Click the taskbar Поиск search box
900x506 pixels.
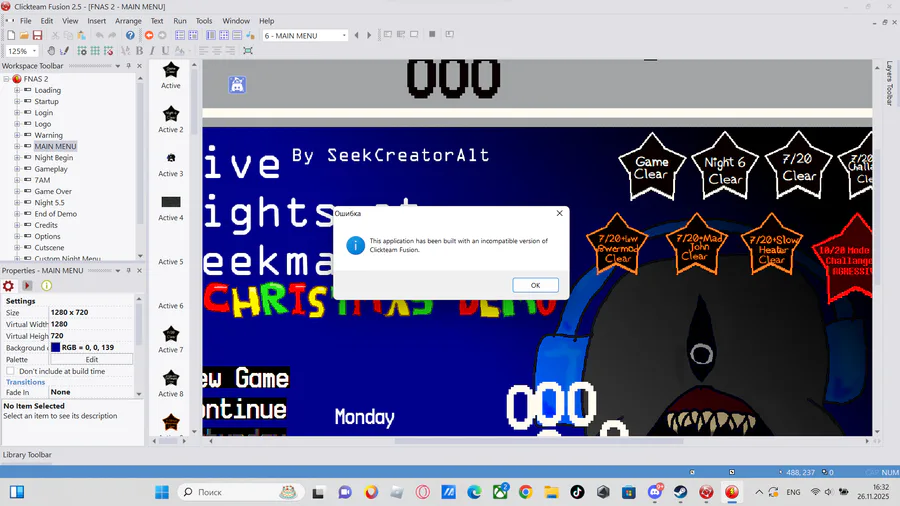coord(241,492)
